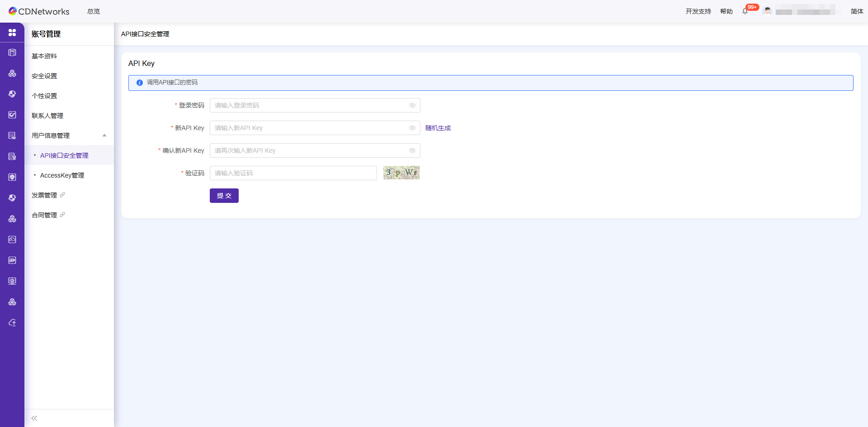Open the 简体 language selector
This screenshot has width=868, height=427.
pos(857,11)
